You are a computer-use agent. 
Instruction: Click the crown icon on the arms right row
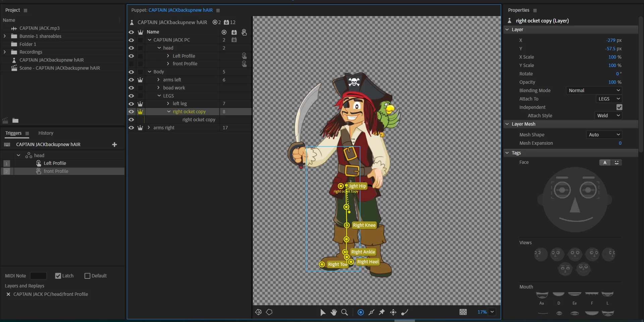coord(140,128)
